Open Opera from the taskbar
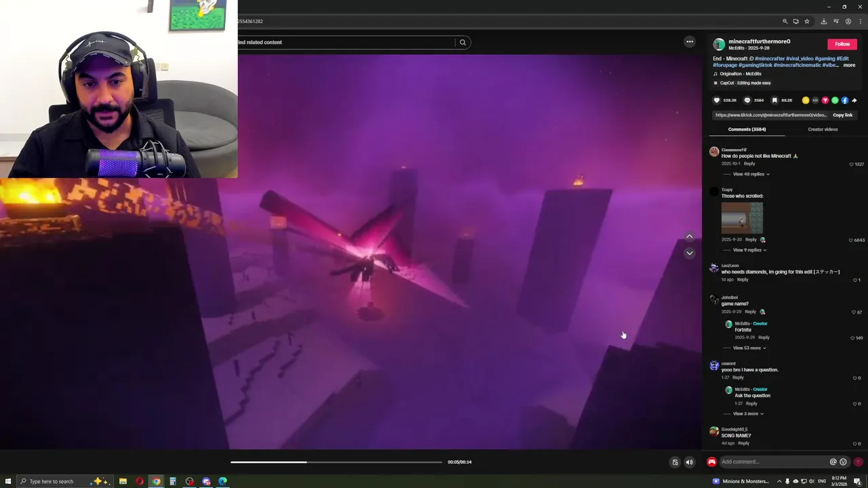Viewport: 868px width, 488px height. 140,481
